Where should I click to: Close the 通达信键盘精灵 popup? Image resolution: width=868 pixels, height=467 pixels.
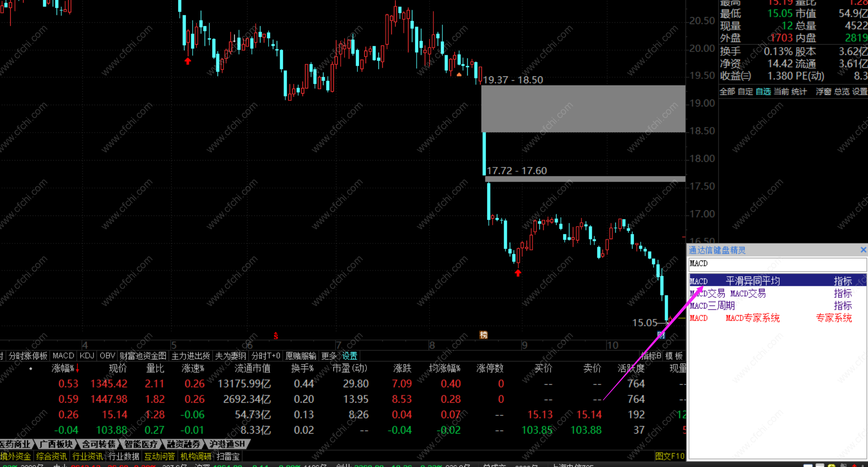(x=863, y=250)
